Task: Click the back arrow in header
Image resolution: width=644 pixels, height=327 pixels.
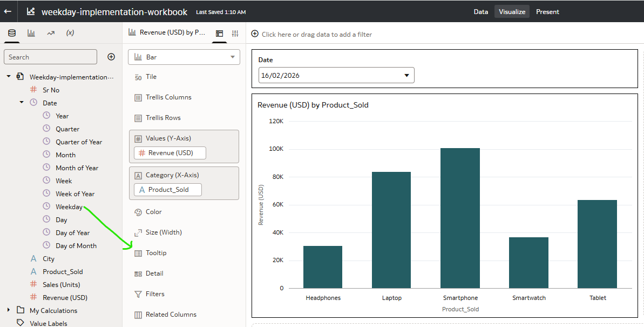Action: click(8, 11)
